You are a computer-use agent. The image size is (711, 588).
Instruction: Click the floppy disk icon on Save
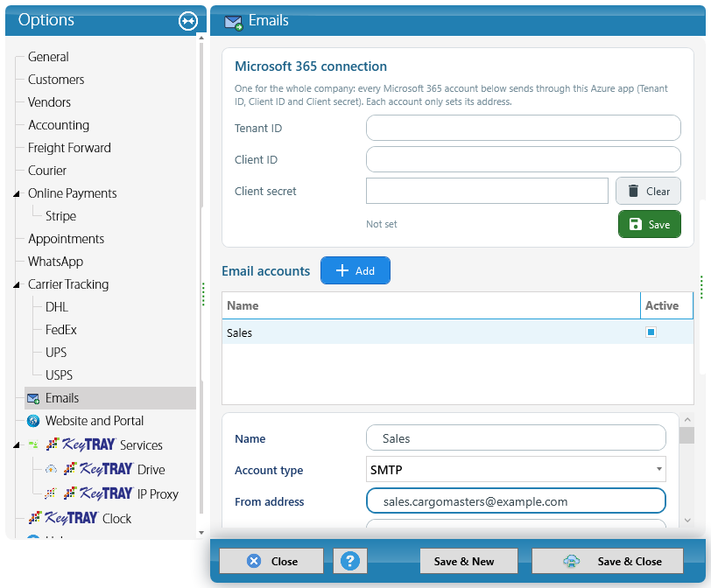point(636,224)
